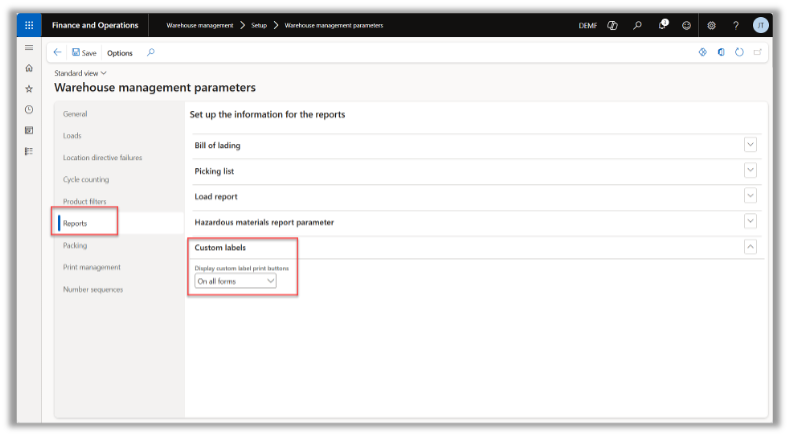This screenshot has height=438, width=790.
Task: Open the app launcher waffle icon
Action: pyautogui.click(x=29, y=25)
